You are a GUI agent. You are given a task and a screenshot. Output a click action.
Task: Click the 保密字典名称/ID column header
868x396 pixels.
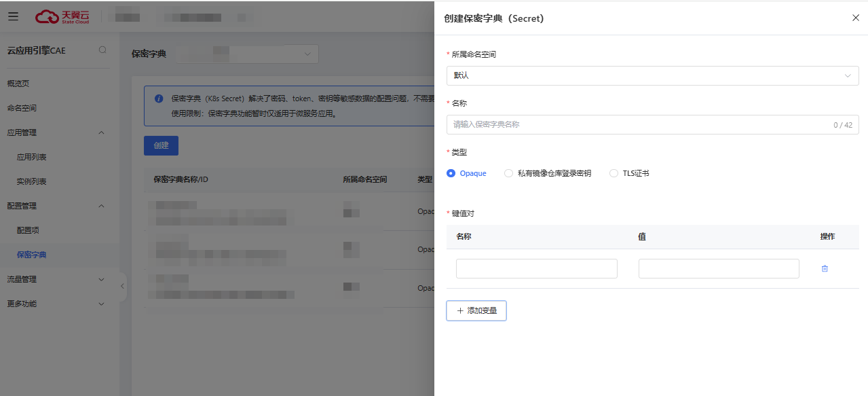181,179
